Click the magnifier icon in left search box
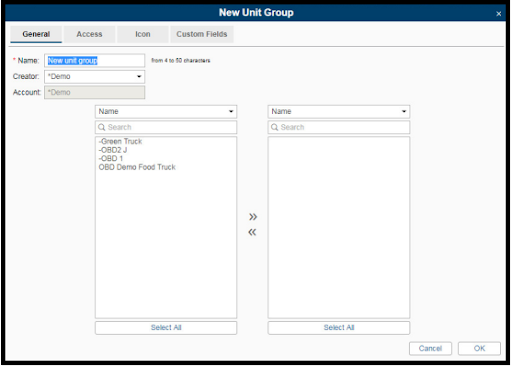Screen dimensions: 512x366 point(102,127)
